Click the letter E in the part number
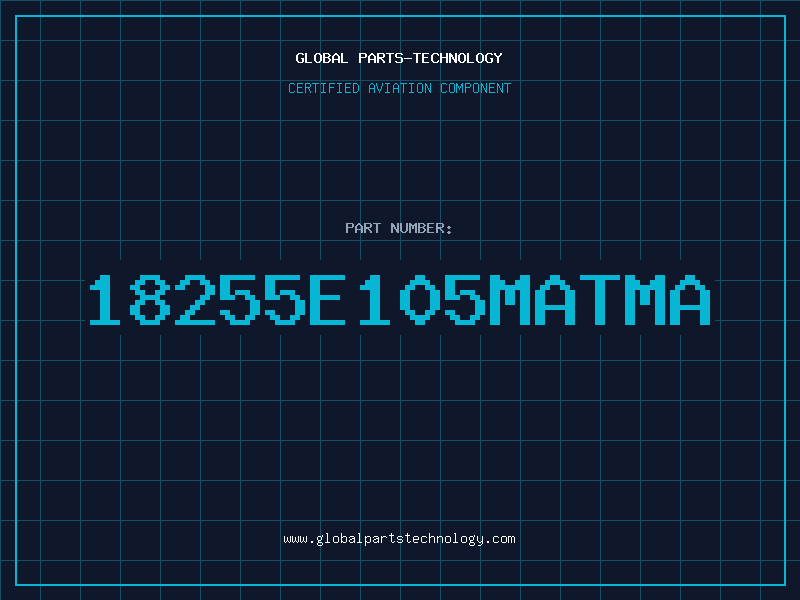This screenshot has width=800, height=600. coord(329,299)
